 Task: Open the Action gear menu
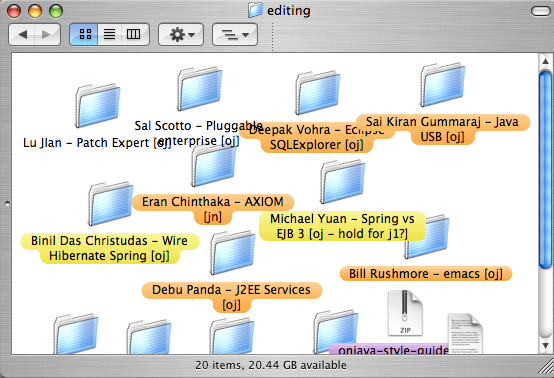pos(181,34)
